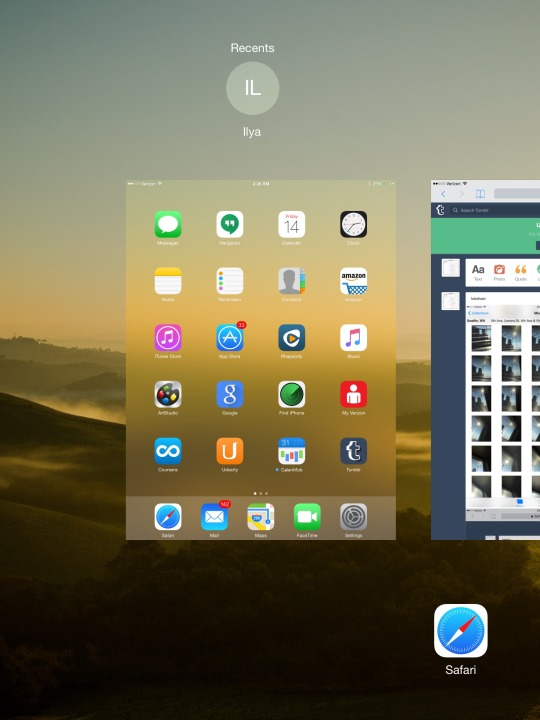The width and height of the screenshot is (540, 720).
Task: Open the Rhapsody app icon
Action: (x=292, y=338)
